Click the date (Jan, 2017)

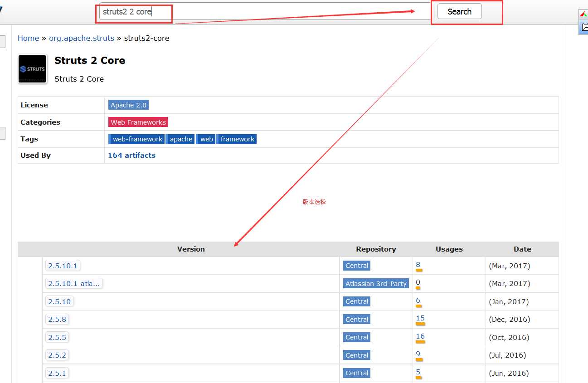[x=509, y=301]
